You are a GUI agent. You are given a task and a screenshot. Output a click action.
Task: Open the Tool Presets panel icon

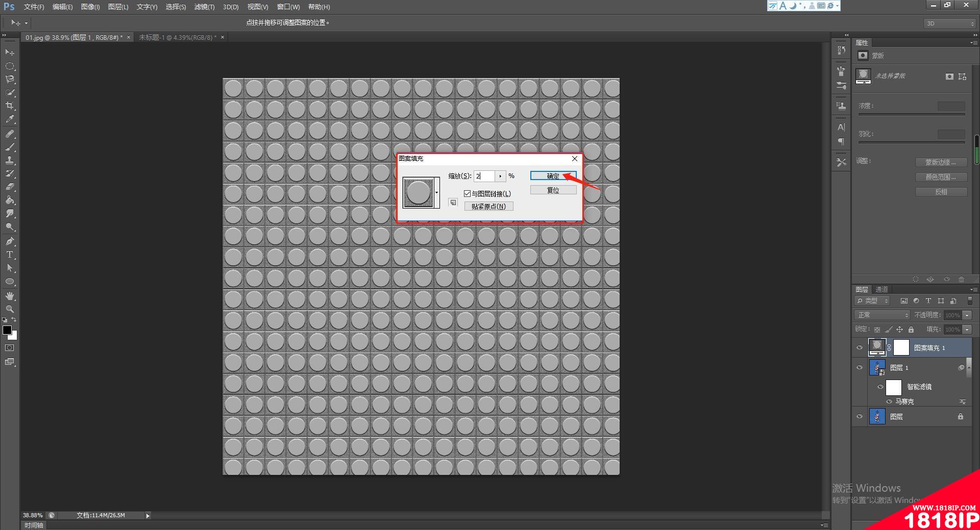(x=841, y=162)
